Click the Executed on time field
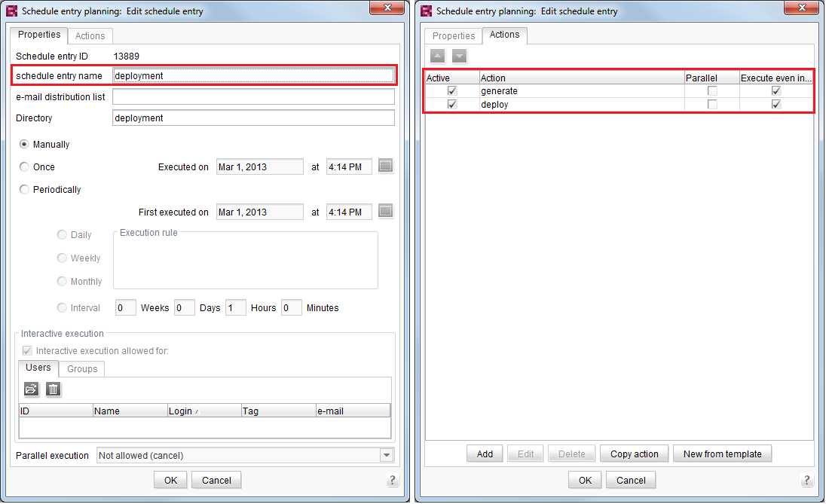Image resolution: width=826 pixels, height=504 pixels. pos(349,166)
